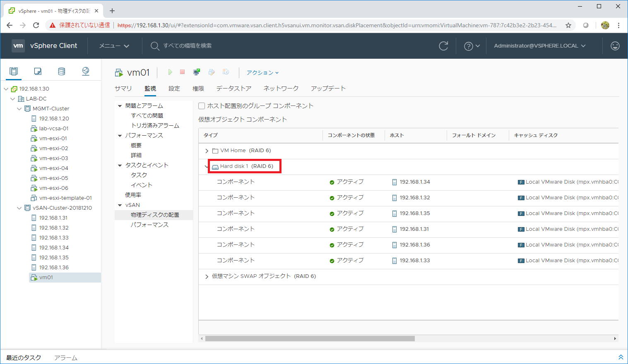Click host 192.168.1.35 in component row
The height and width of the screenshot is (364, 628).
pos(415,213)
